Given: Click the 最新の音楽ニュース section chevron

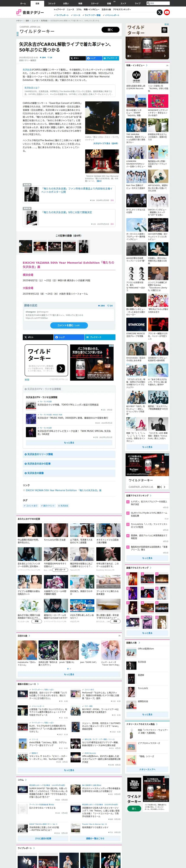Looking at the screenshot, I should click(38, 684).
